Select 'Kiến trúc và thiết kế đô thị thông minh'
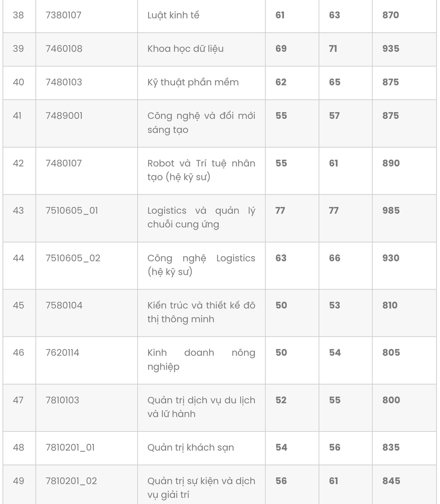The height and width of the screenshot is (504, 440). [x=201, y=312]
